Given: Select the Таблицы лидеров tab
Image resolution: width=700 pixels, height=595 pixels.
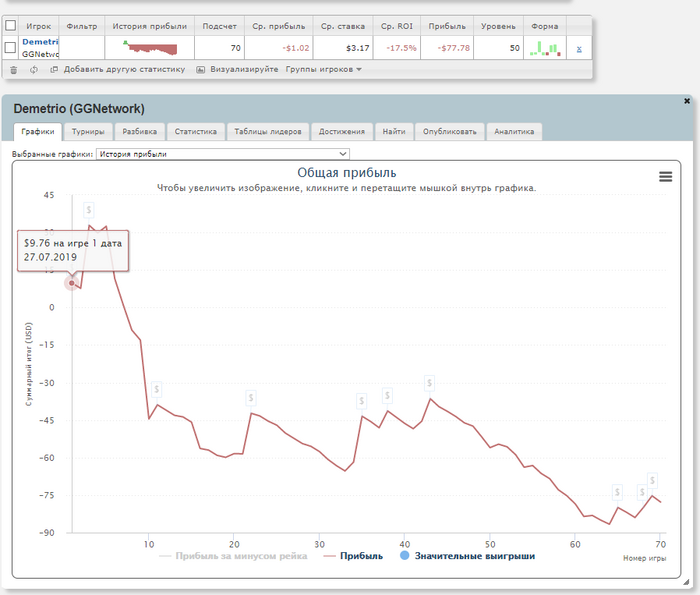Looking at the screenshot, I should tap(268, 132).
